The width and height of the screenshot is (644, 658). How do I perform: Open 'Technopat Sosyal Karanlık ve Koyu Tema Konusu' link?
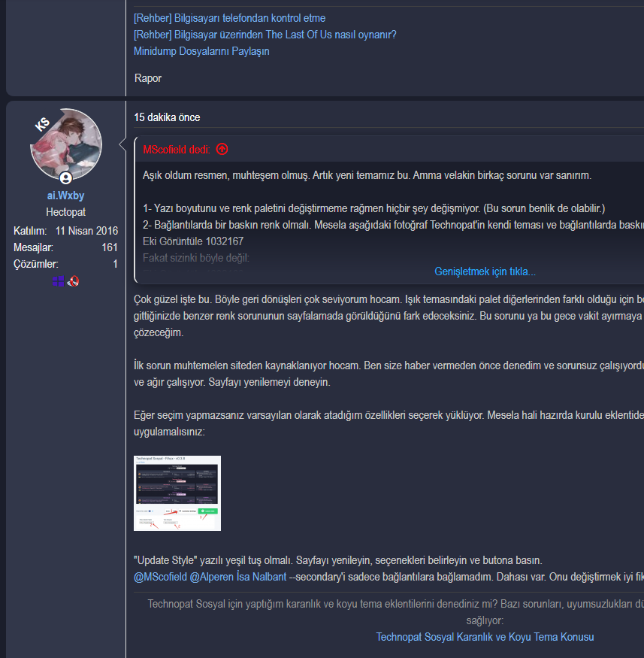point(485,637)
